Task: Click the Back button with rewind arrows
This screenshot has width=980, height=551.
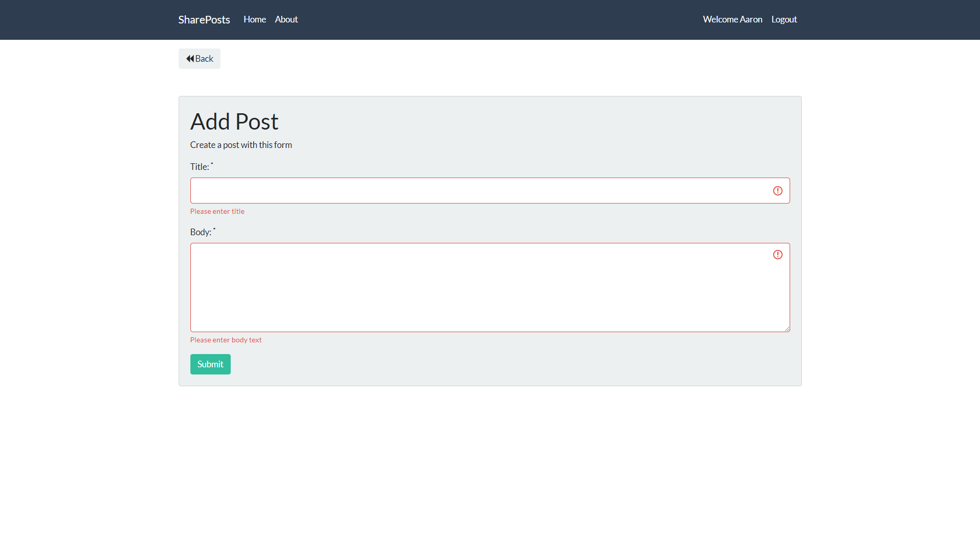Action: click(x=200, y=59)
